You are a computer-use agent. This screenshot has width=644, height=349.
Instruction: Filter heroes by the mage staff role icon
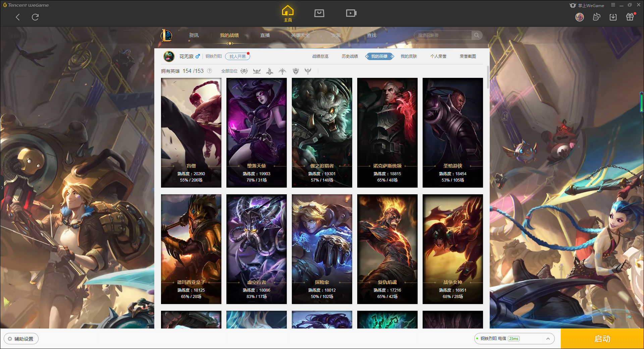270,71
